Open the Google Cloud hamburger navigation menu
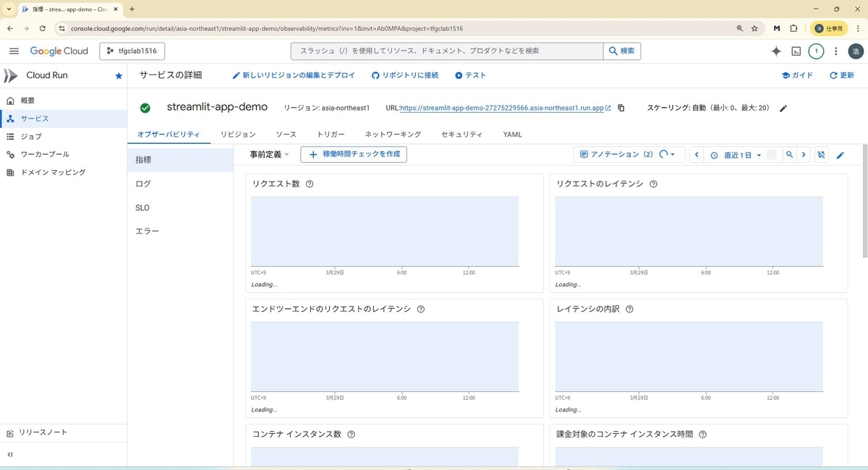 tap(14, 51)
